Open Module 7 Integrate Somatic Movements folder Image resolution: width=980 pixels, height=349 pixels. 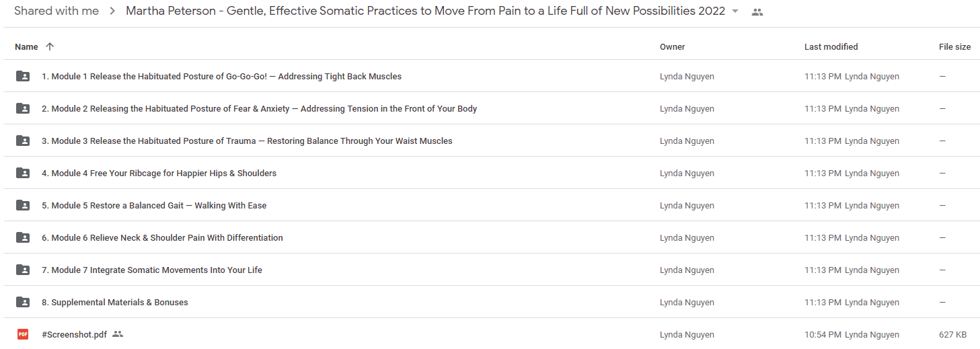pyautogui.click(x=152, y=270)
